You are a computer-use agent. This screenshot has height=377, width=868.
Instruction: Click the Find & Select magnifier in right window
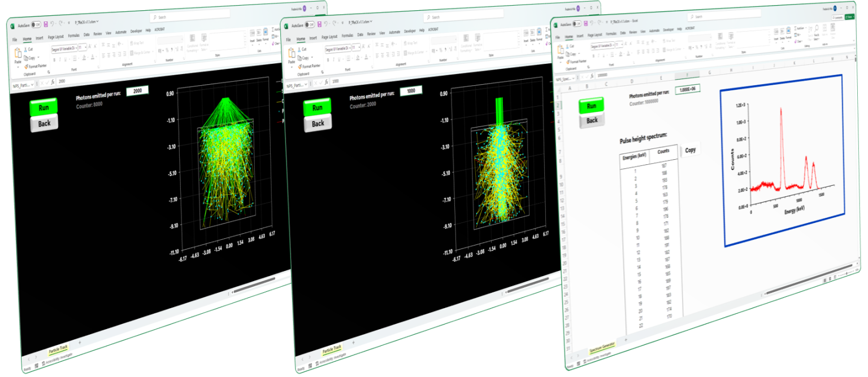pos(817,28)
